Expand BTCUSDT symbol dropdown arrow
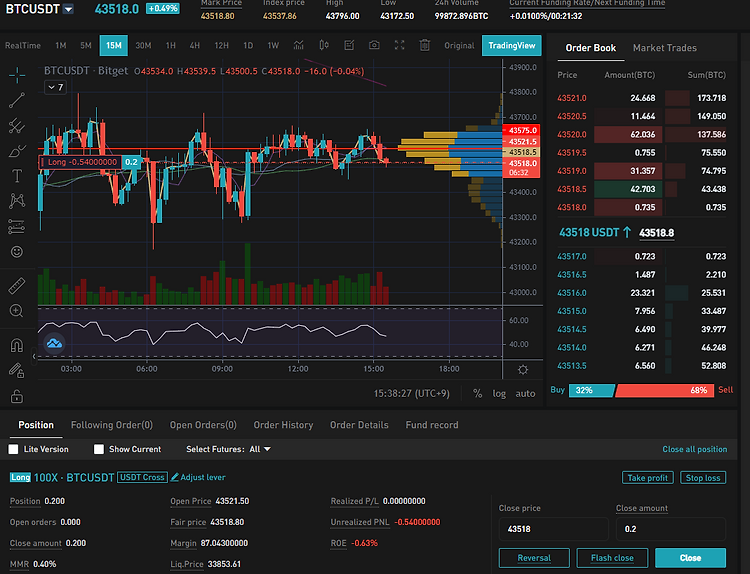Viewport: 750px width, 574px height. [68, 9]
